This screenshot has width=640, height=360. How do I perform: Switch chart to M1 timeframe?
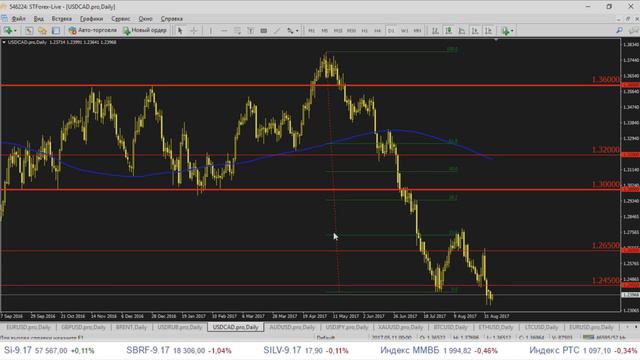click(311, 31)
